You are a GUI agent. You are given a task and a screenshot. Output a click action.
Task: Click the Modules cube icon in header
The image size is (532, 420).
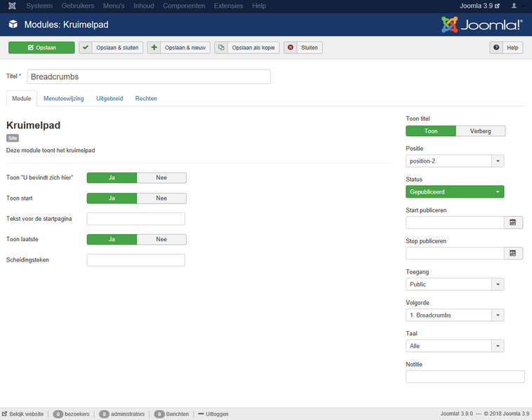pyautogui.click(x=13, y=25)
